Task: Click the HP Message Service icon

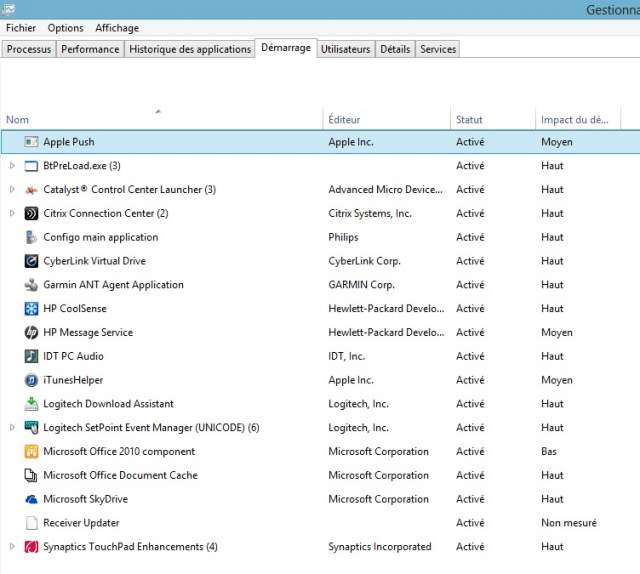Action: coord(31,333)
